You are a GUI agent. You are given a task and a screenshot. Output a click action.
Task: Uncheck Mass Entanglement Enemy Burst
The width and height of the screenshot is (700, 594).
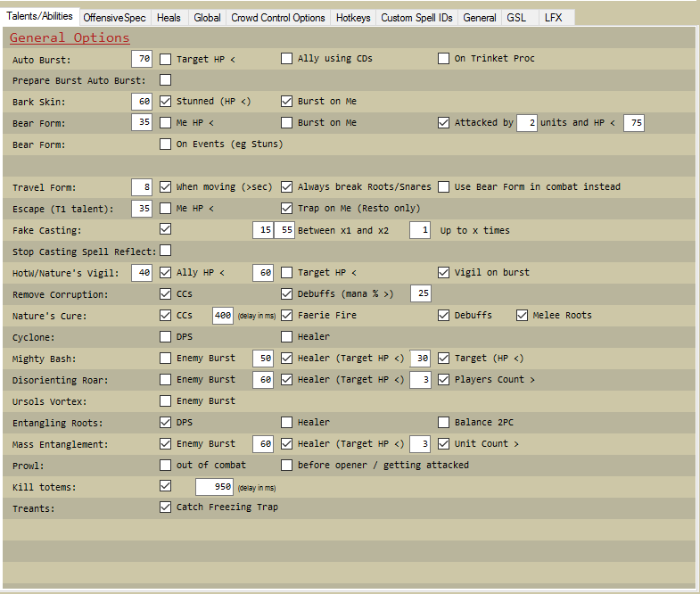pos(165,443)
